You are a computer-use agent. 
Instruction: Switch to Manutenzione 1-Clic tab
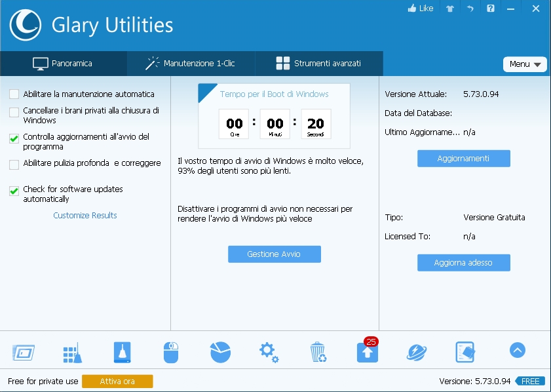click(x=191, y=64)
